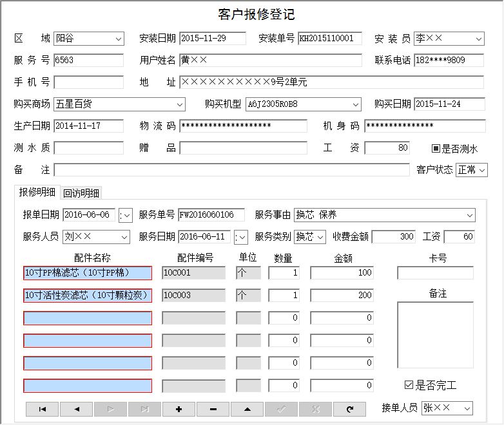This screenshot has width=504, height=425.
Task: Click the empty 手机号 field
Action: pos(88,82)
